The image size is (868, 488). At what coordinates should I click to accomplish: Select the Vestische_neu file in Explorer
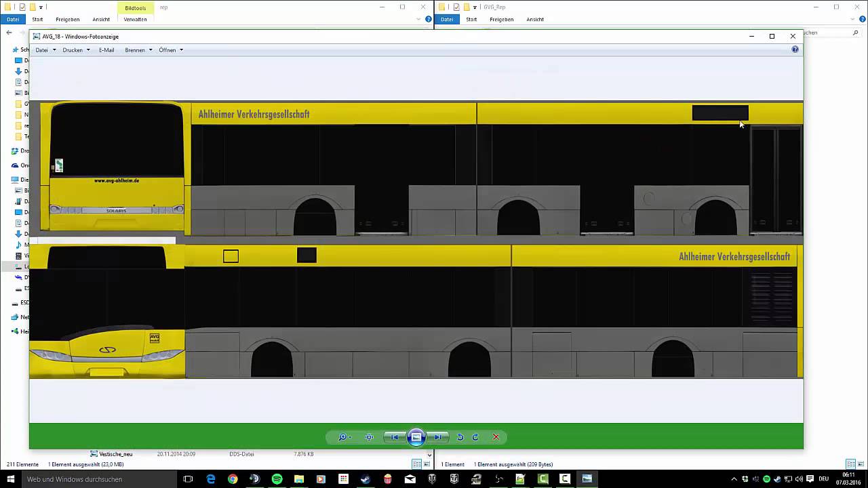click(116, 454)
